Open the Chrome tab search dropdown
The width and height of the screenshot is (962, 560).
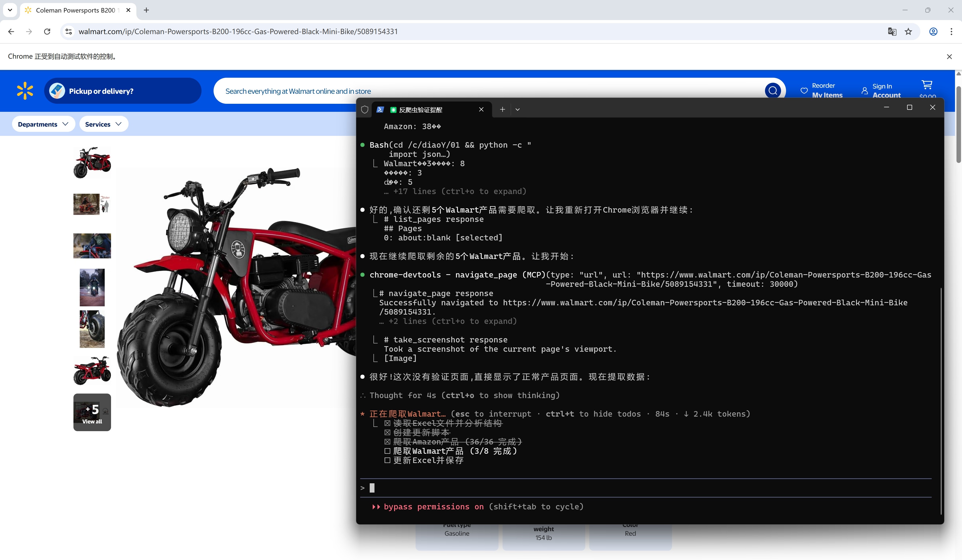10,10
